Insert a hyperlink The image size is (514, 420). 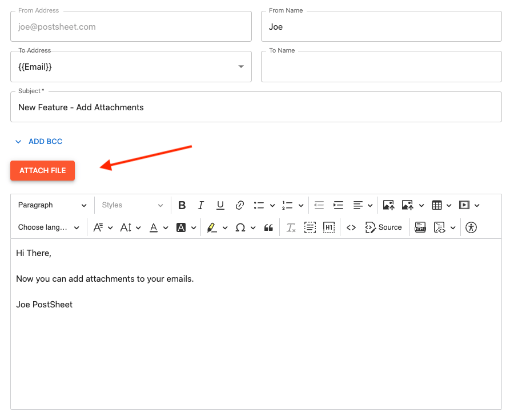click(x=239, y=205)
